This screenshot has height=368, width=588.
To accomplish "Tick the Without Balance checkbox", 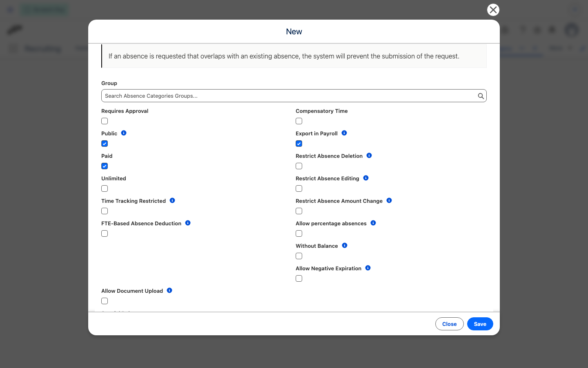I will pos(299,256).
